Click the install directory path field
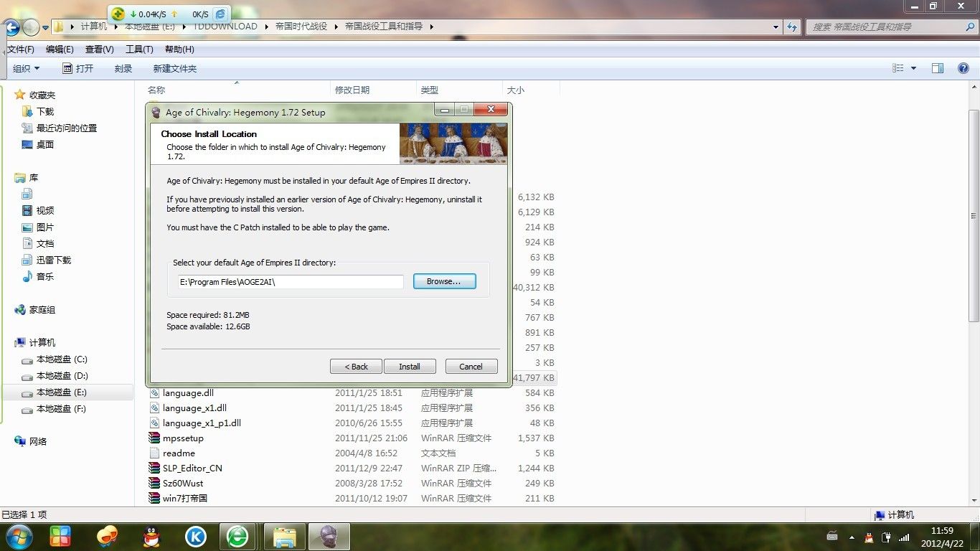The width and height of the screenshot is (980, 551). coord(291,282)
